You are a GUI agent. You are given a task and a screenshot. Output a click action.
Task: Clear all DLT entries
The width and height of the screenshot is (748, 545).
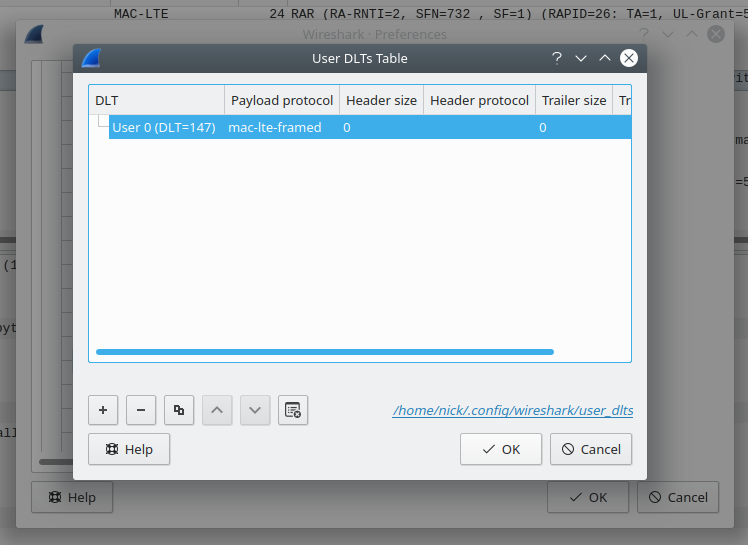[293, 410]
